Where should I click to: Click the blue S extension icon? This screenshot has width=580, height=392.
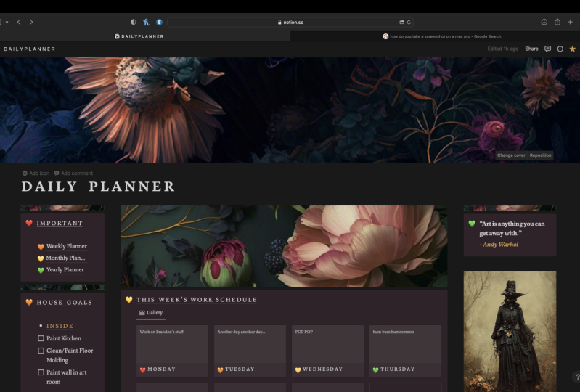(159, 23)
